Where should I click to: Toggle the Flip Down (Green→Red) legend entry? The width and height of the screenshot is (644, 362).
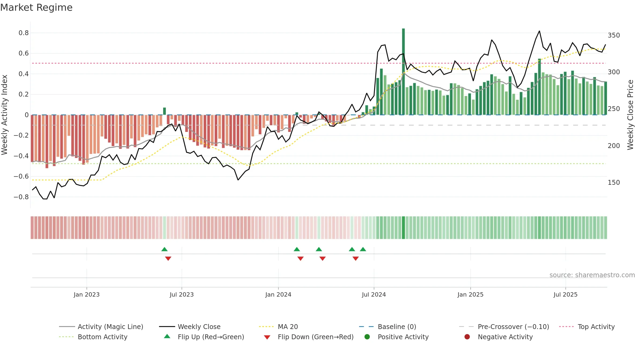[309, 337]
